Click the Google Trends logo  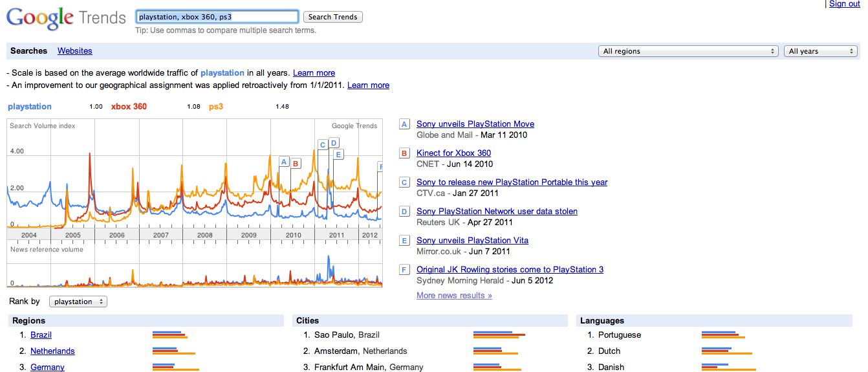click(x=66, y=18)
